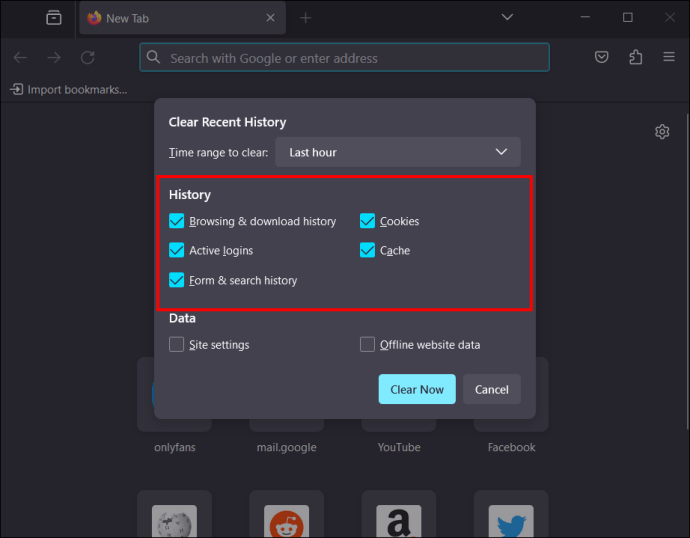Select the New Tab browser tab

tap(182, 18)
